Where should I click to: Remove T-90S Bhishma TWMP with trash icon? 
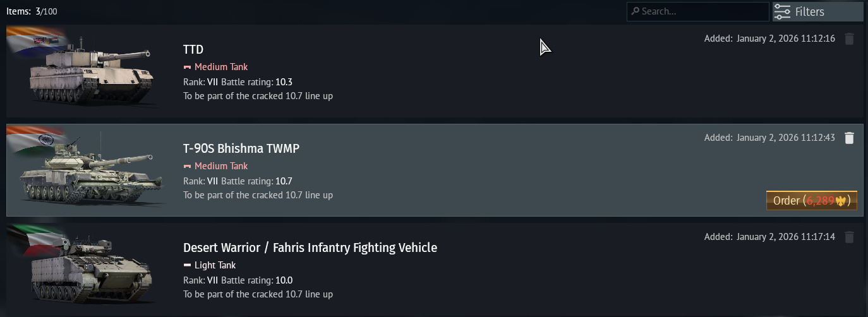pos(849,138)
